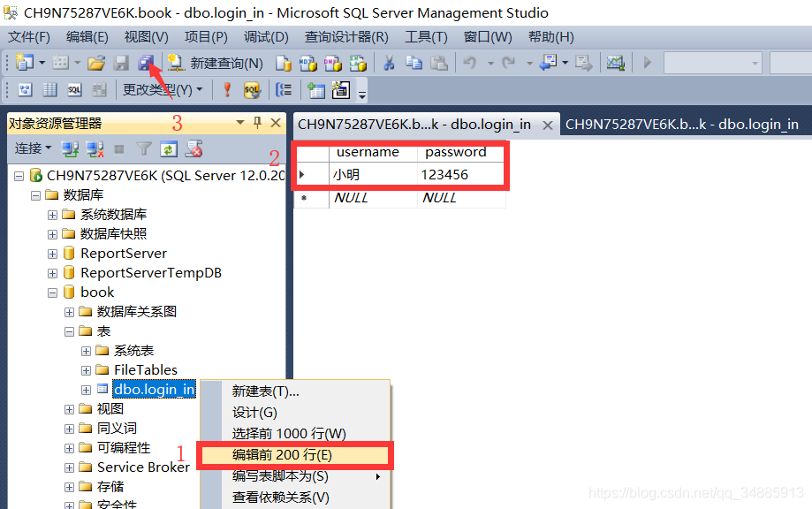812x509 pixels.
Task: Click the Add Table icon
Action: [315, 90]
